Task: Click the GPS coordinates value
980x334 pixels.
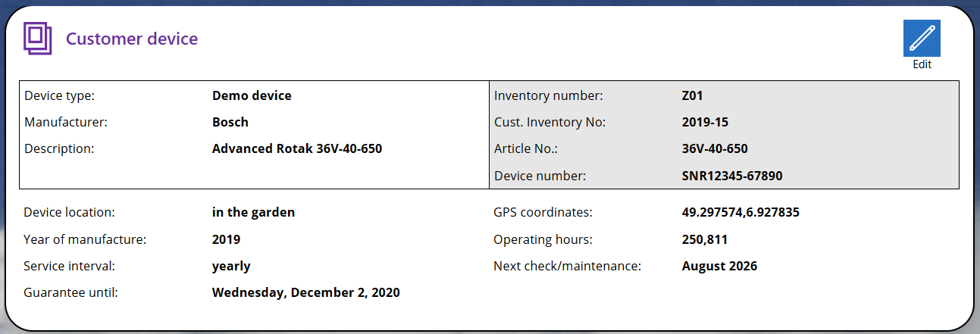Action: 740,212
